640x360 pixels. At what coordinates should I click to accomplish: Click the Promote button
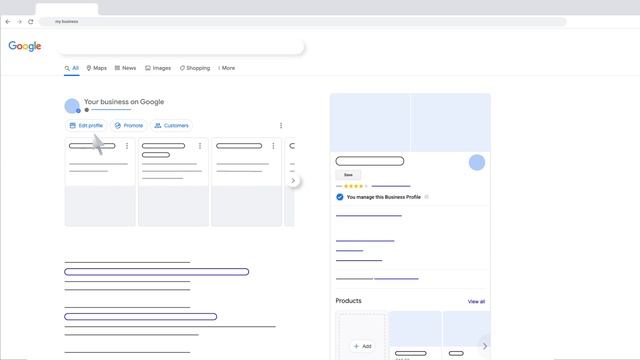[x=129, y=125]
